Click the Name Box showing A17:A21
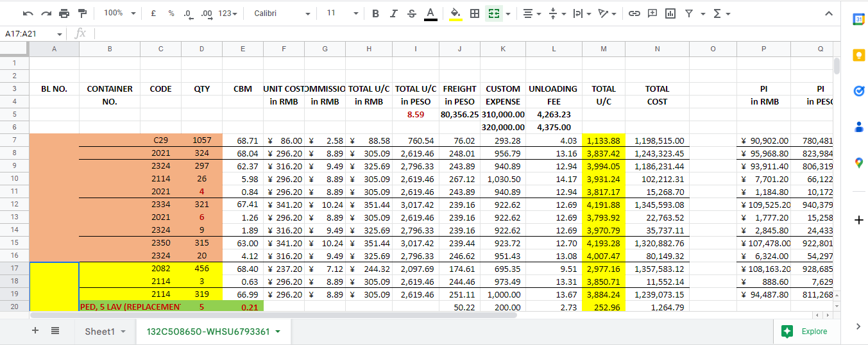Image resolution: width=868 pixels, height=345 pixels. [28, 34]
